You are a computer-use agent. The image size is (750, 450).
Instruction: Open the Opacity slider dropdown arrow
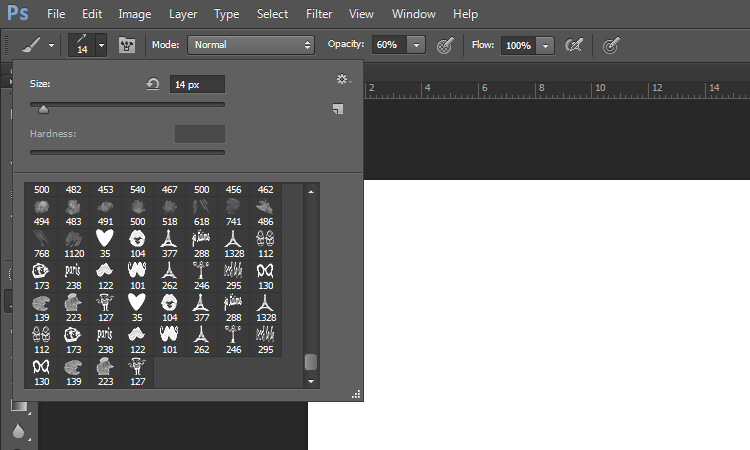(416, 45)
